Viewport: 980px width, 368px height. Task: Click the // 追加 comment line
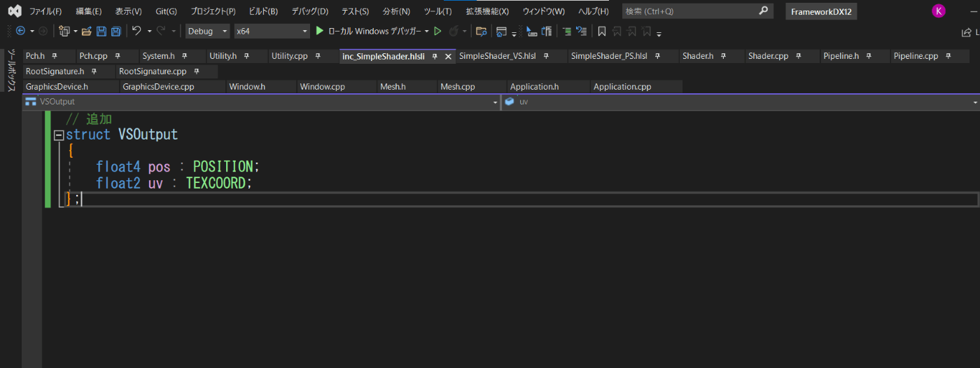click(x=89, y=119)
